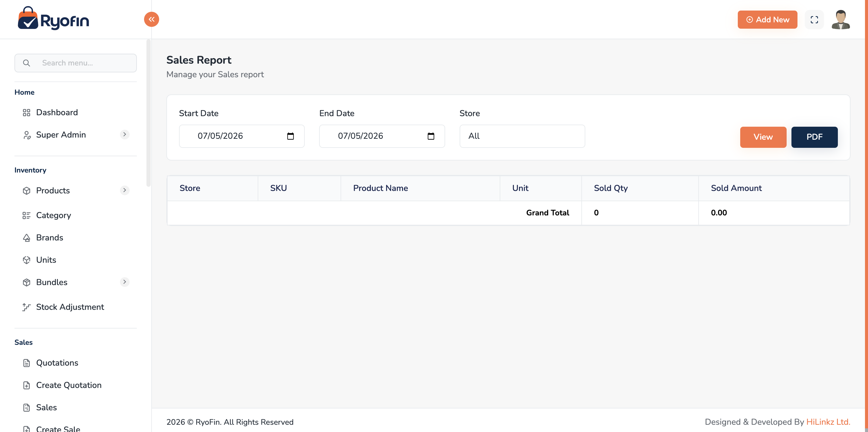Click the Products box icon
Viewport: 868px width, 432px height.
pyautogui.click(x=27, y=191)
